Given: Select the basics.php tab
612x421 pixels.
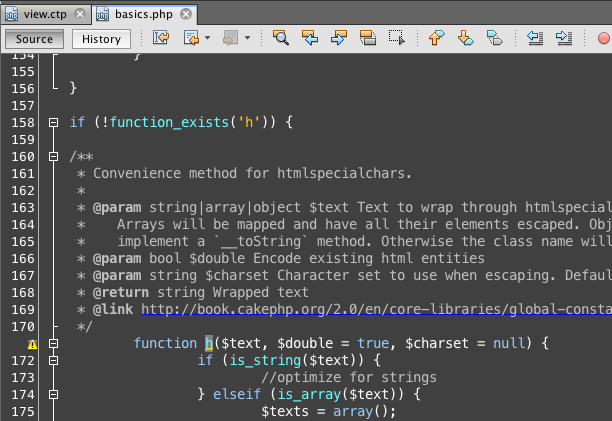Looking at the screenshot, I should tap(144, 14).
